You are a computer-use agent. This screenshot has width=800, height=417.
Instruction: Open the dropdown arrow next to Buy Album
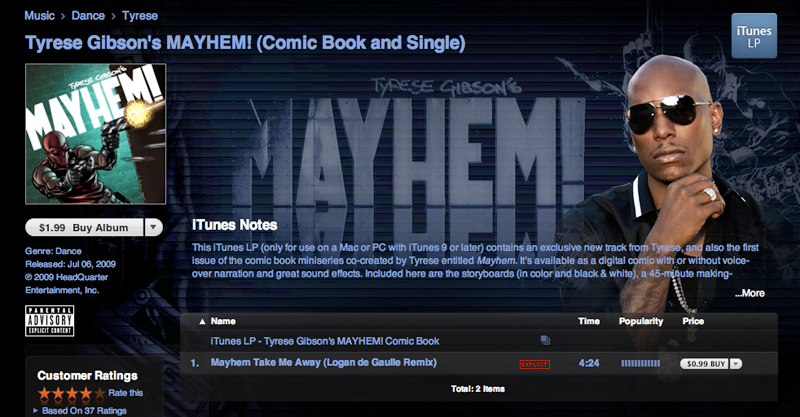[154, 228]
